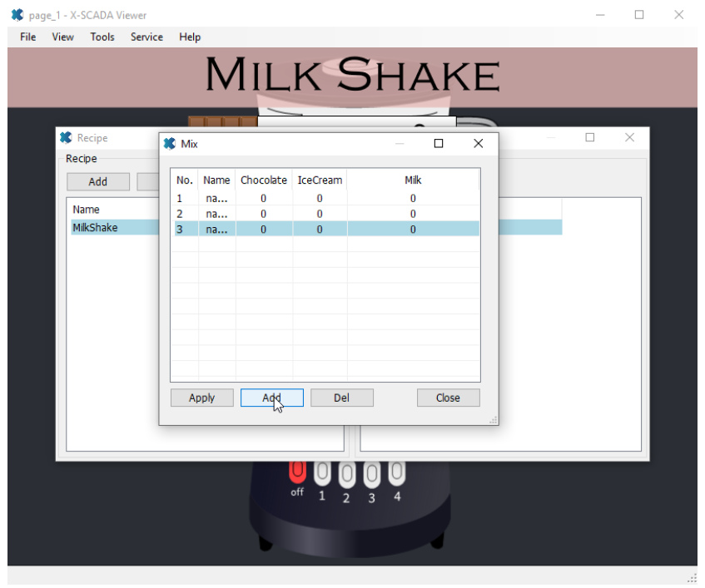This screenshot has height=588, width=705.
Task: Switch the blender to off
Action: pyautogui.click(x=297, y=474)
